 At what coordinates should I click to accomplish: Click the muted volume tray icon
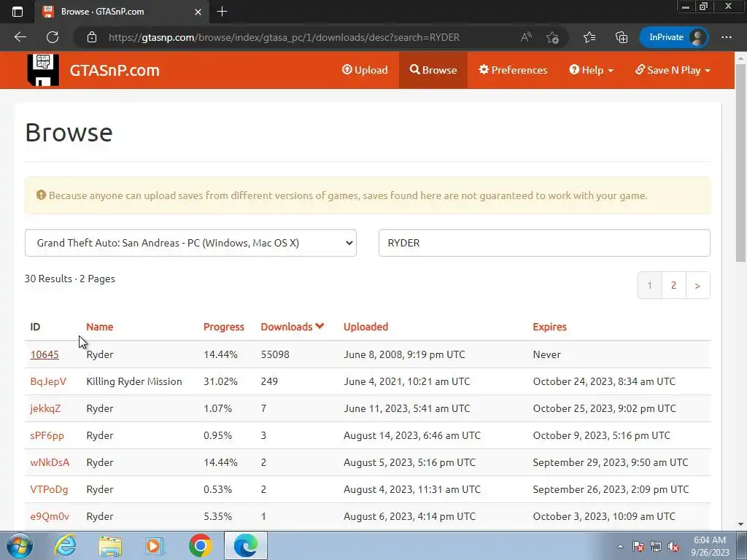point(673,547)
